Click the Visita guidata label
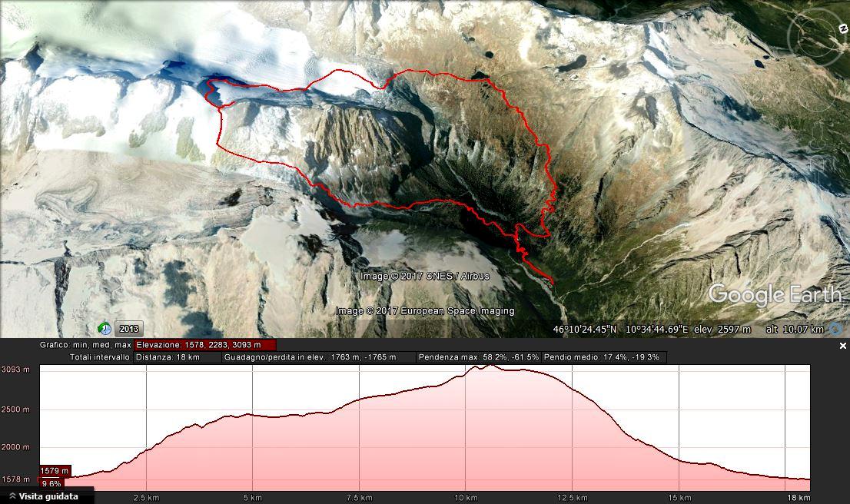This screenshot has height=504, width=850. pyautogui.click(x=48, y=496)
